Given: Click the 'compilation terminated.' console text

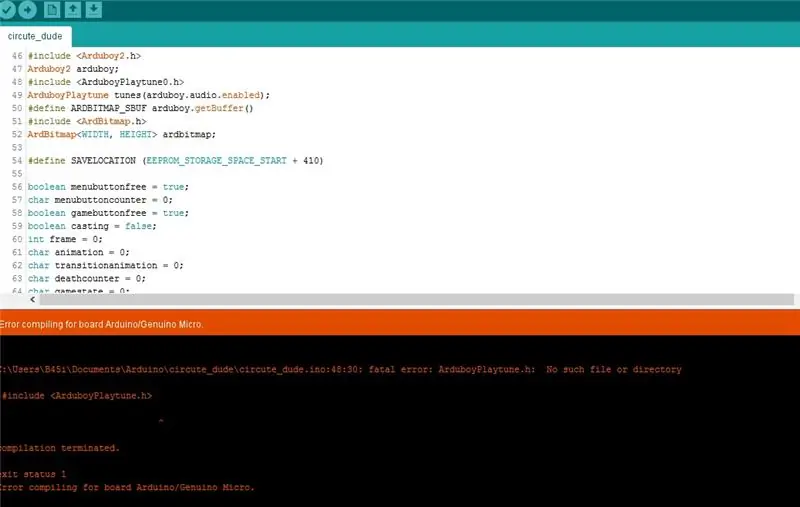Looking at the screenshot, I should [x=59, y=448].
